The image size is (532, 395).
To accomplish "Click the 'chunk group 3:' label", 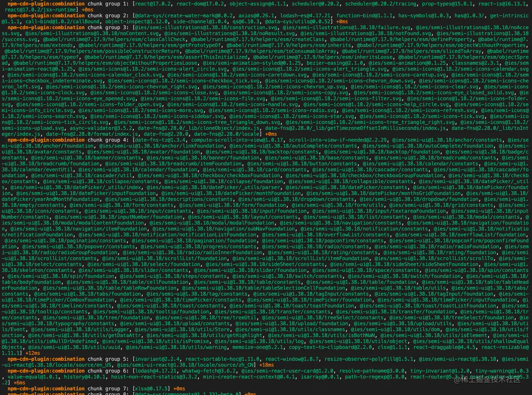I will (x=108, y=27).
